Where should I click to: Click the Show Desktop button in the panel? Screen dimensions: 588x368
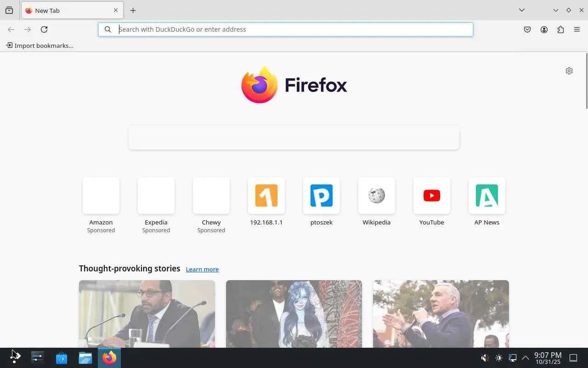pyautogui.click(x=573, y=358)
